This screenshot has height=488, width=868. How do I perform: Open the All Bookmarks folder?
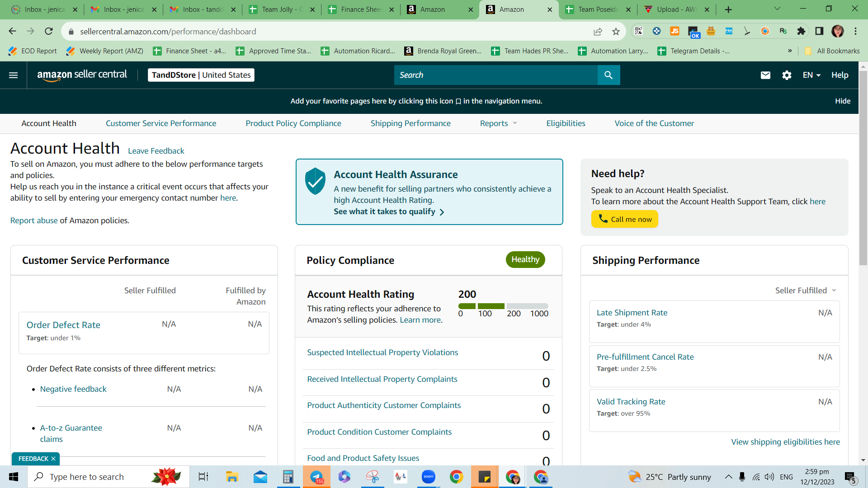(x=832, y=51)
